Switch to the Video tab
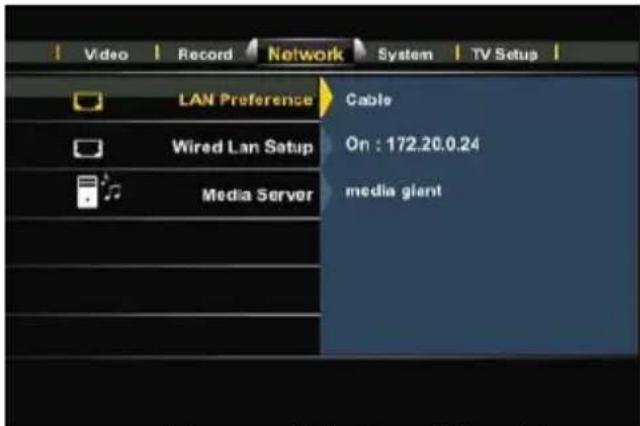This screenshot has width=640, height=426. click(x=106, y=54)
